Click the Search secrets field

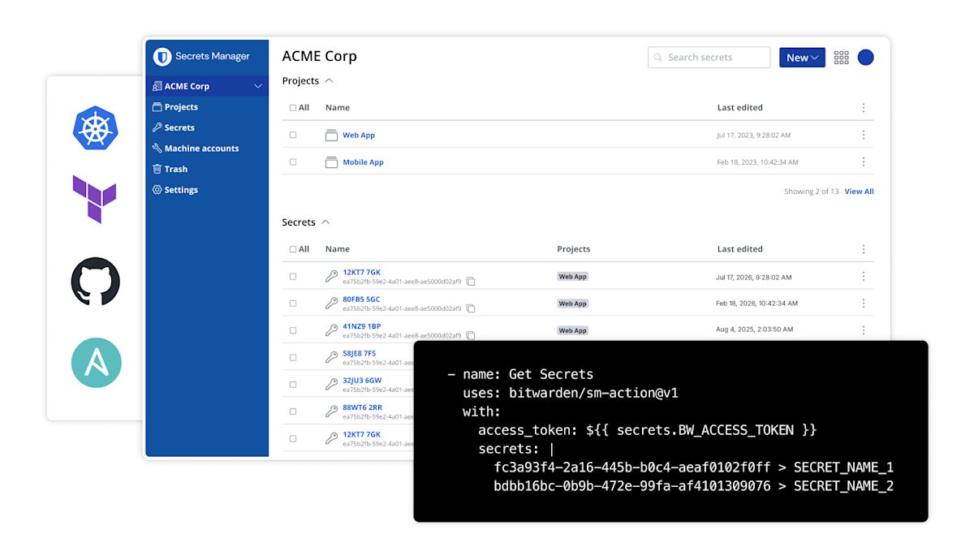(x=709, y=57)
